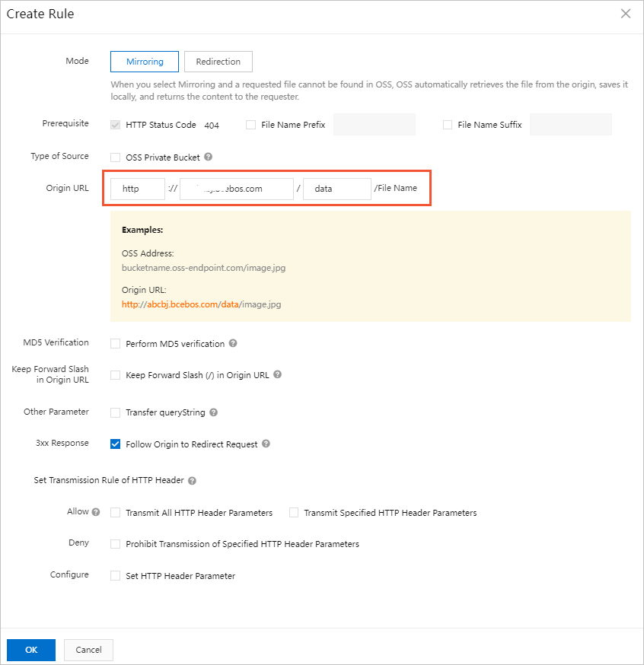Viewport: 644px width, 665px height.
Task: Click help icon next to OSS Private Bucket
Action: tap(208, 157)
